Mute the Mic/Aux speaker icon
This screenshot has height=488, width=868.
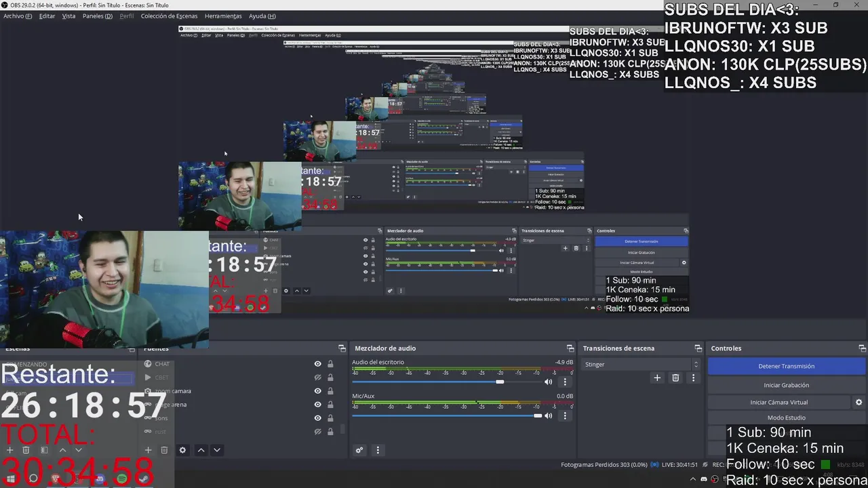[549, 415]
